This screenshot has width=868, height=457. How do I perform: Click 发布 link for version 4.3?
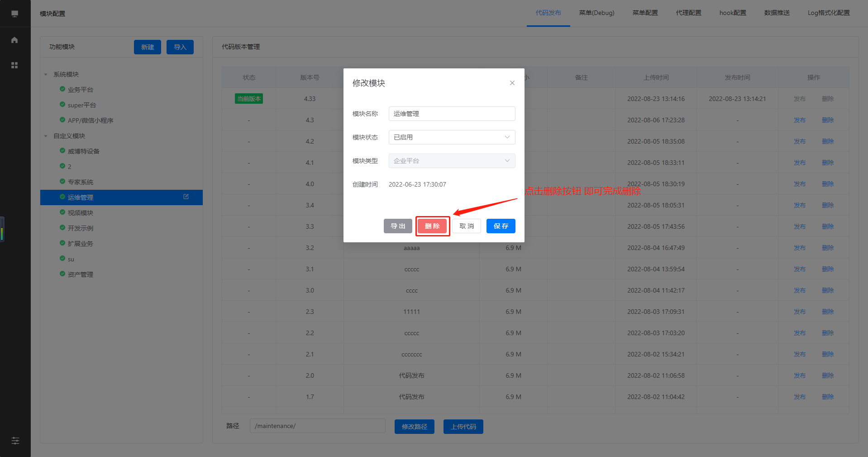click(x=800, y=120)
